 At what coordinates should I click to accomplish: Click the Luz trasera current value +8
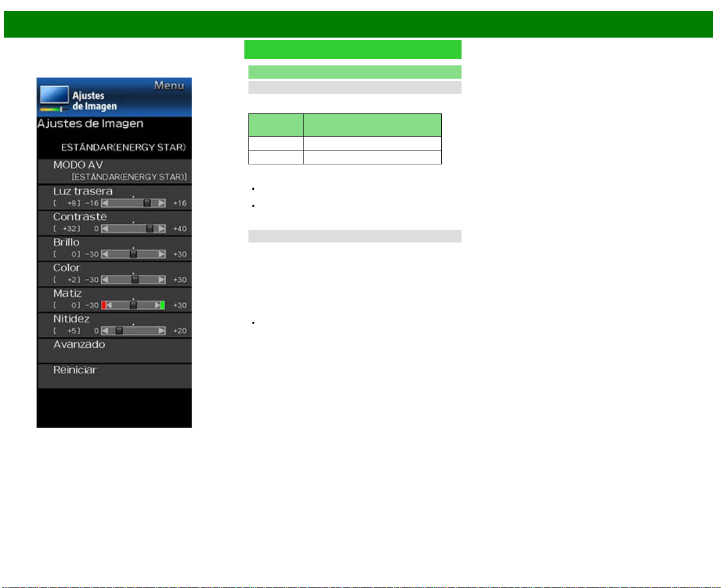[74, 203]
